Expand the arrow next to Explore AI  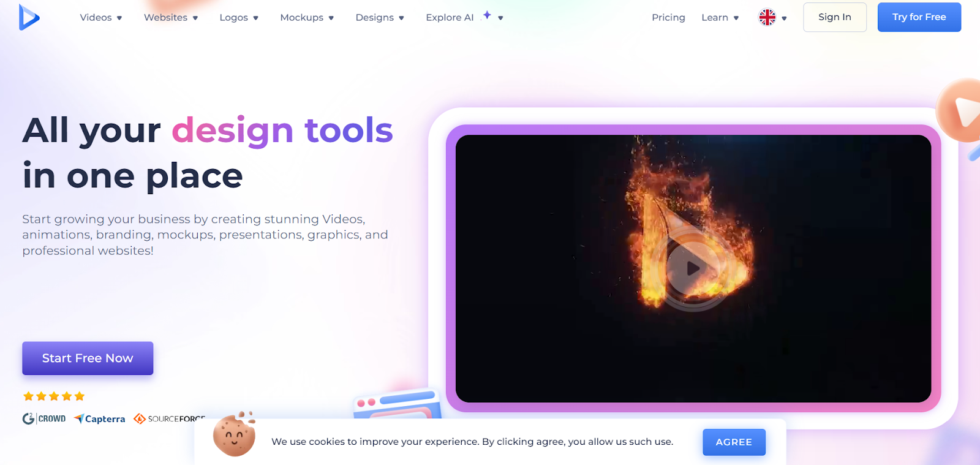point(500,18)
